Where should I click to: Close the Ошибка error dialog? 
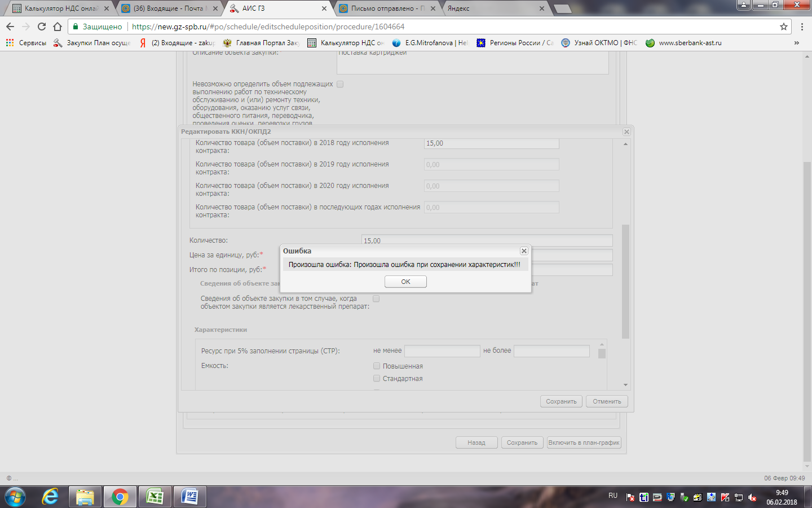pos(524,251)
